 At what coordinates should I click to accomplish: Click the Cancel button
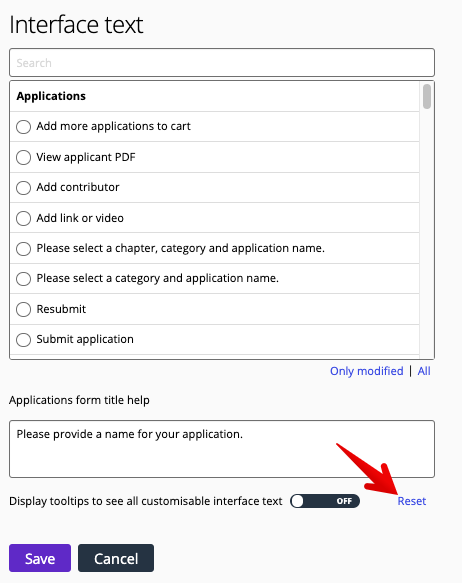[x=116, y=558]
